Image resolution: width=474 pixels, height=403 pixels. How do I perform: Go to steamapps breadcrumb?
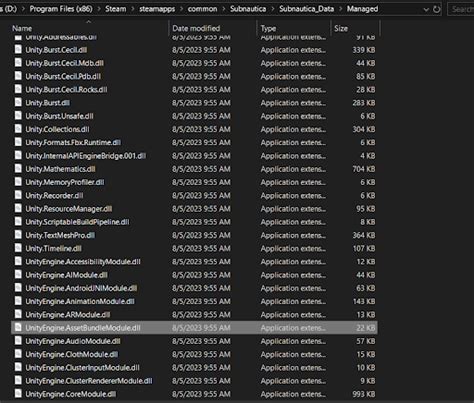pyautogui.click(x=157, y=9)
